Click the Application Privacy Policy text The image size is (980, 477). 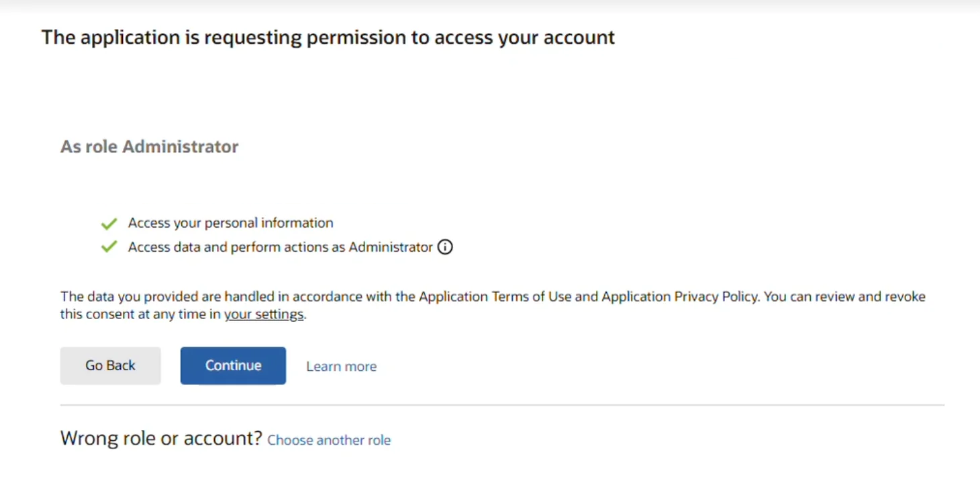679,297
